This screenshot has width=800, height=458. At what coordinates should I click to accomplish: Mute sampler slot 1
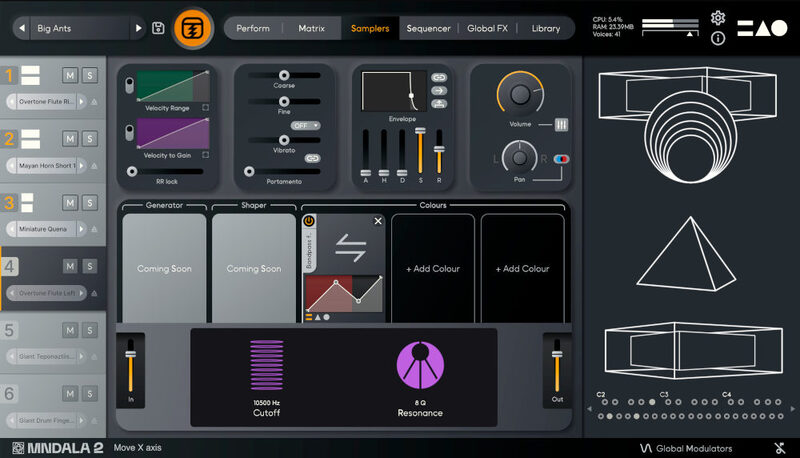[70, 75]
